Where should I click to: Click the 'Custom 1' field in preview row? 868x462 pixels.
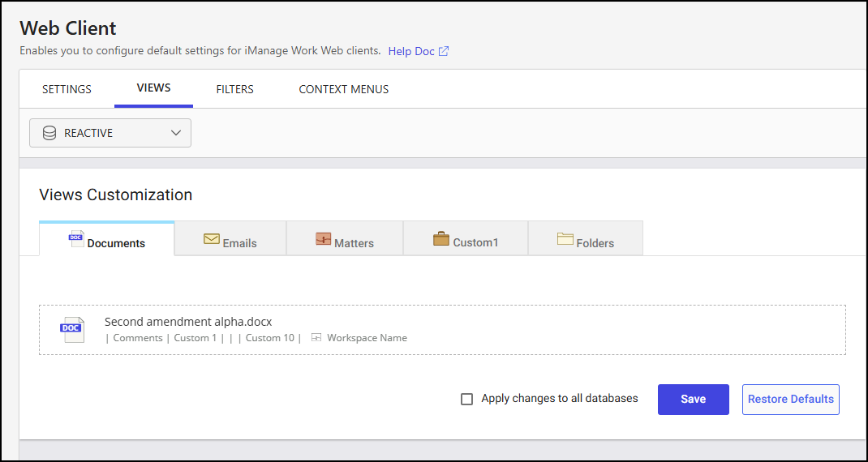tap(196, 337)
